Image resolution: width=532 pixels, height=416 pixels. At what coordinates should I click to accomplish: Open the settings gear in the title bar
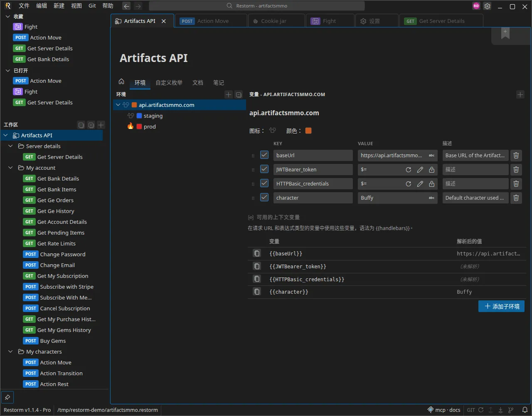(487, 6)
